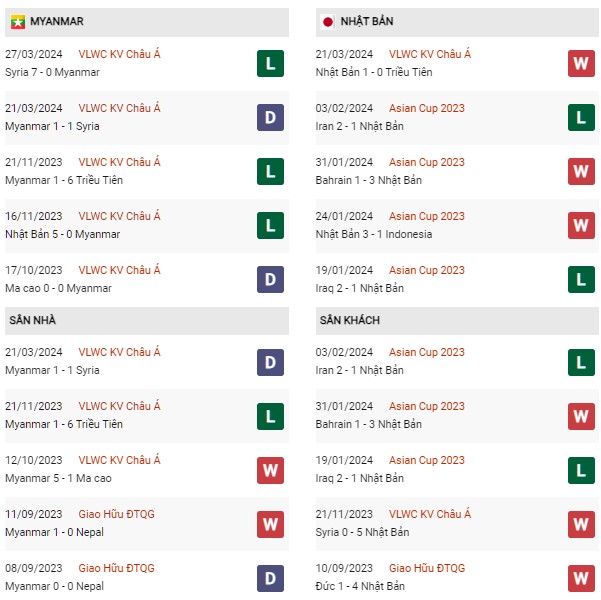
Task: Click L badge for Iraq 2-1 under Sân Khách
Action: [x=581, y=470]
